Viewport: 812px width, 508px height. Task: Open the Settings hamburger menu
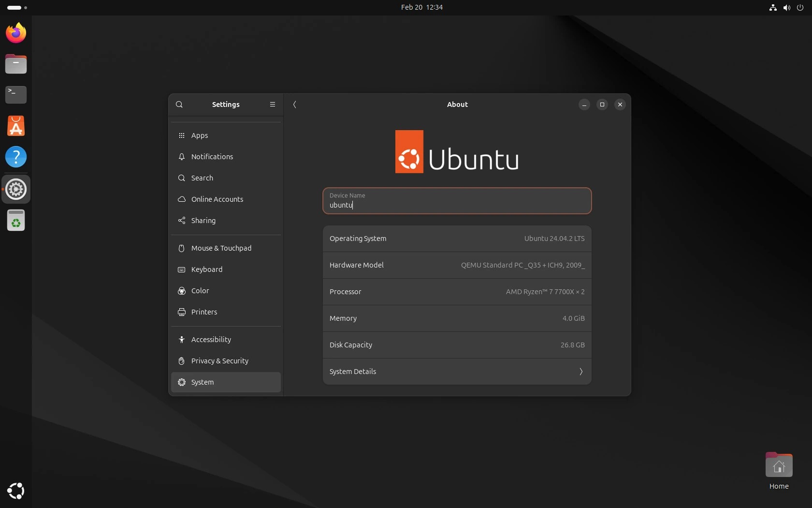pos(273,105)
